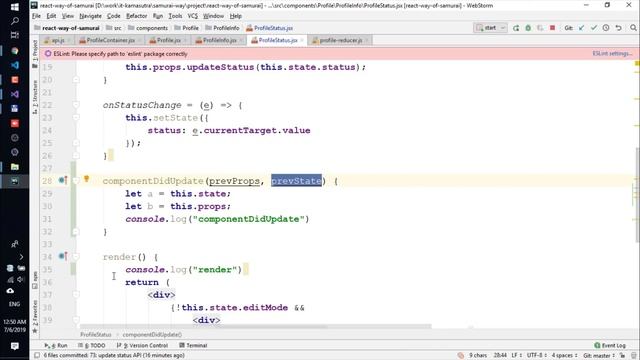
Task: Click the lightbulb intention icon on line 28
Action: click(x=87, y=178)
